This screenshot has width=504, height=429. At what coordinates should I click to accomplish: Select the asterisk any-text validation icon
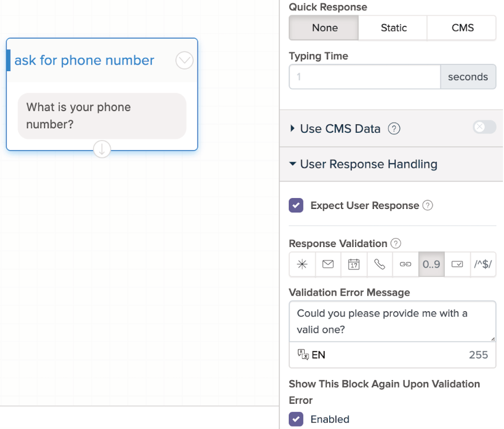coord(302,265)
